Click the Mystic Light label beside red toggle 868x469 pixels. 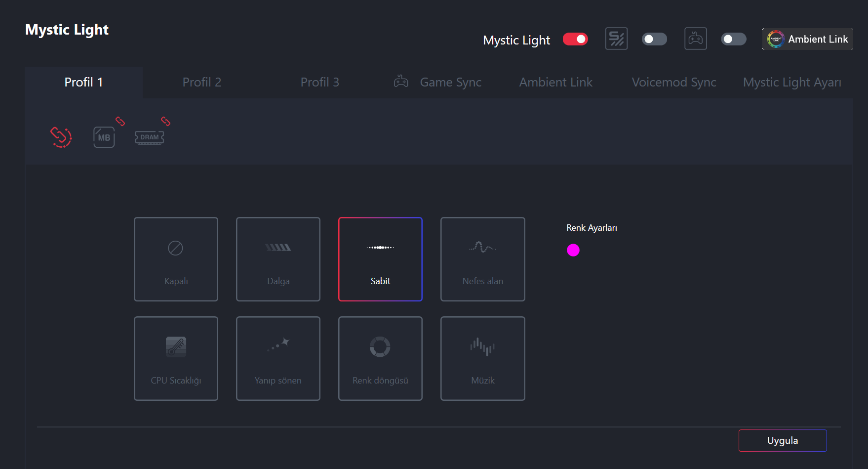516,40
